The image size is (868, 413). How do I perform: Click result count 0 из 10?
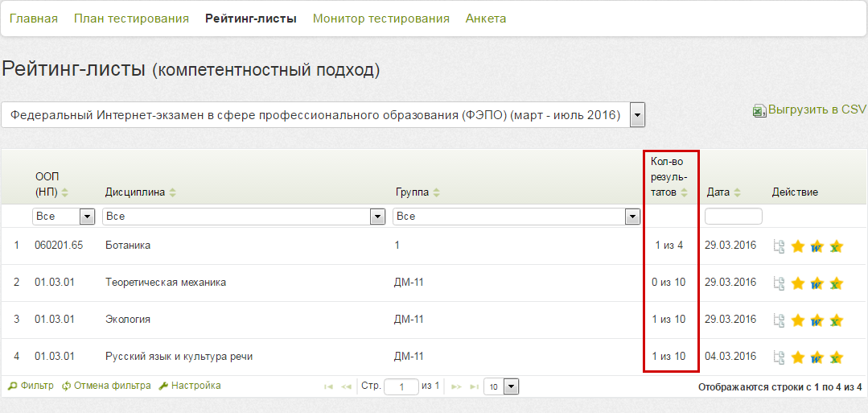point(668,283)
